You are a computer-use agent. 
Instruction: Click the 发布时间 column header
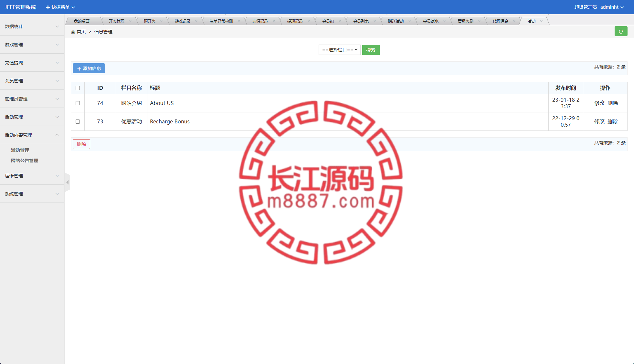[565, 88]
